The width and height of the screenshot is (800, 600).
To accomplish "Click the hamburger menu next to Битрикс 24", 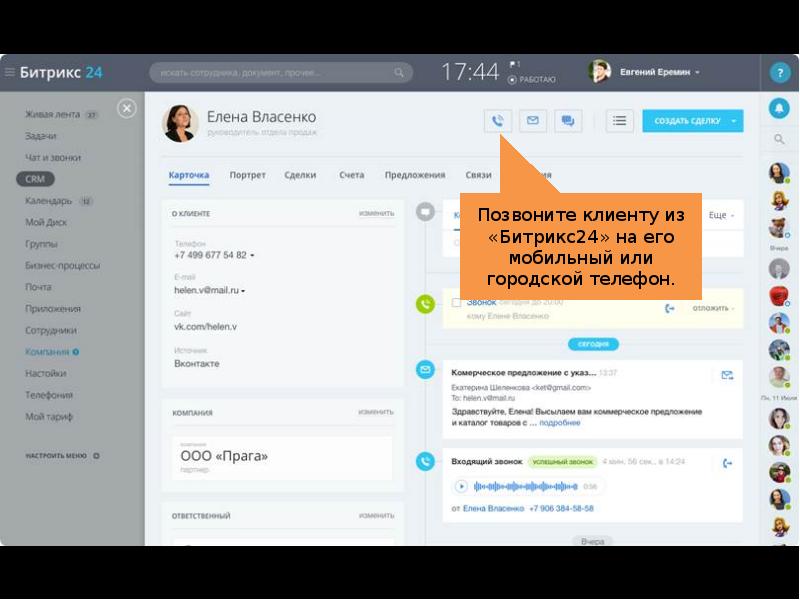I will coord(9,72).
